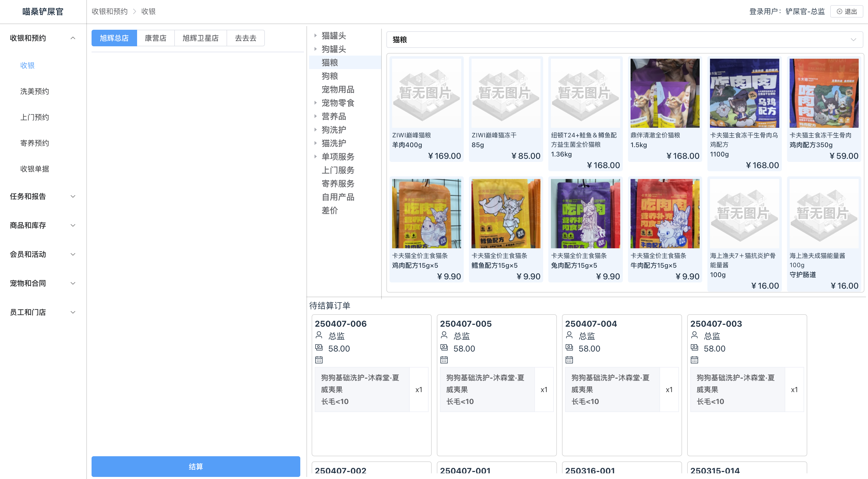Expand the 宠物零食 tree arrow
The width and height of the screenshot is (868, 479).
coord(315,103)
